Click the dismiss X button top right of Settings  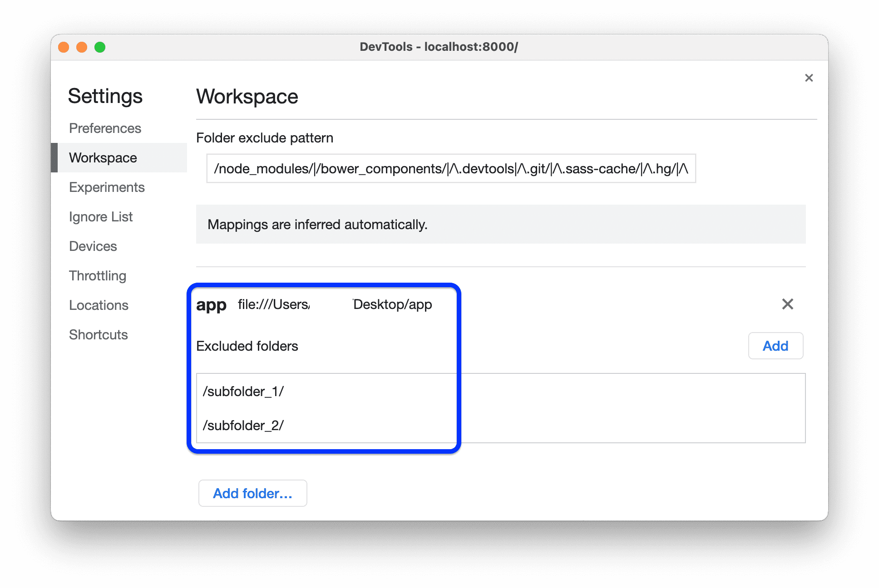[x=809, y=78]
